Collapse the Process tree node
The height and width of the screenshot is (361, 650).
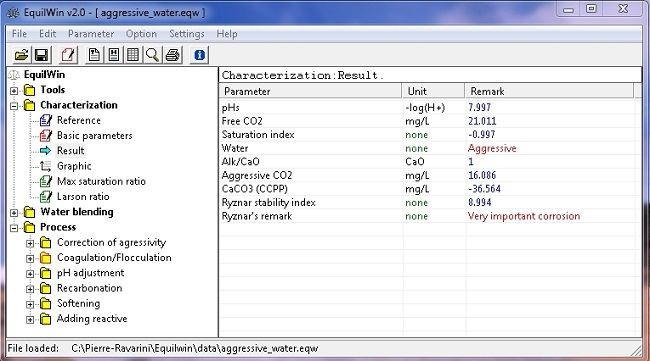[14, 228]
